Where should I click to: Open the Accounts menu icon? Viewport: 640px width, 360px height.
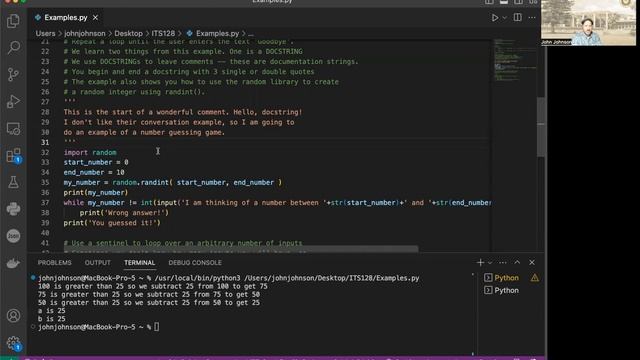tap(13, 316)
